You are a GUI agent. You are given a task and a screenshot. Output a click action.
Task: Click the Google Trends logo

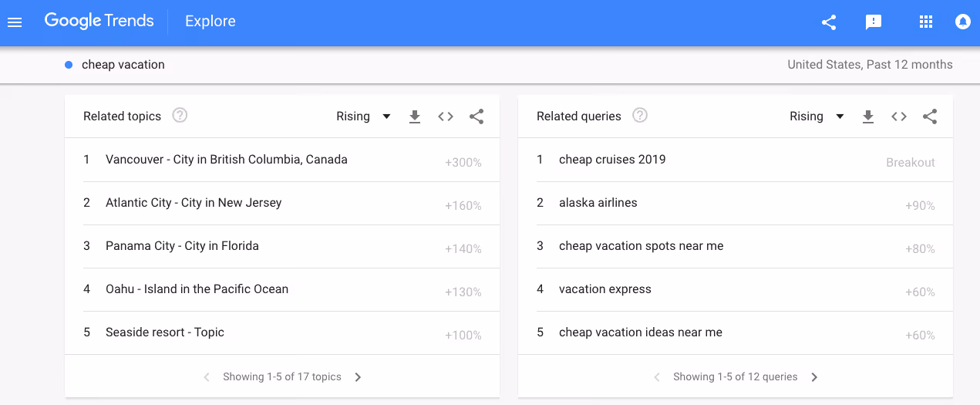pyautogui.click(x=99, y=22)
